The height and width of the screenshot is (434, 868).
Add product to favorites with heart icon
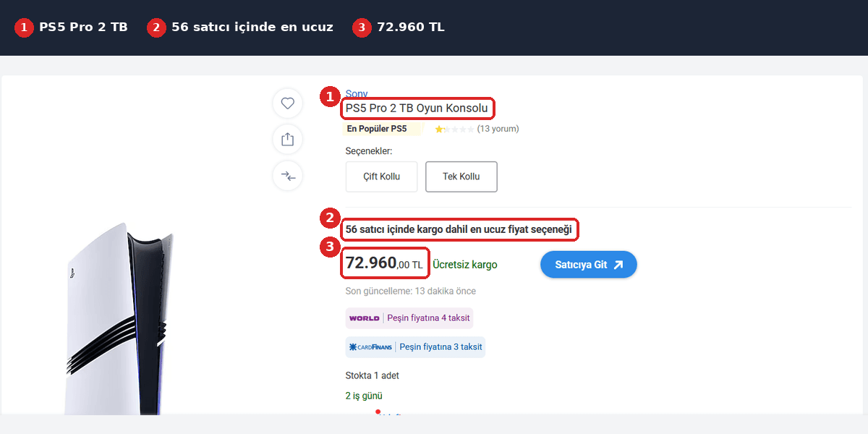pyautogui.click(x=287, y=103)
